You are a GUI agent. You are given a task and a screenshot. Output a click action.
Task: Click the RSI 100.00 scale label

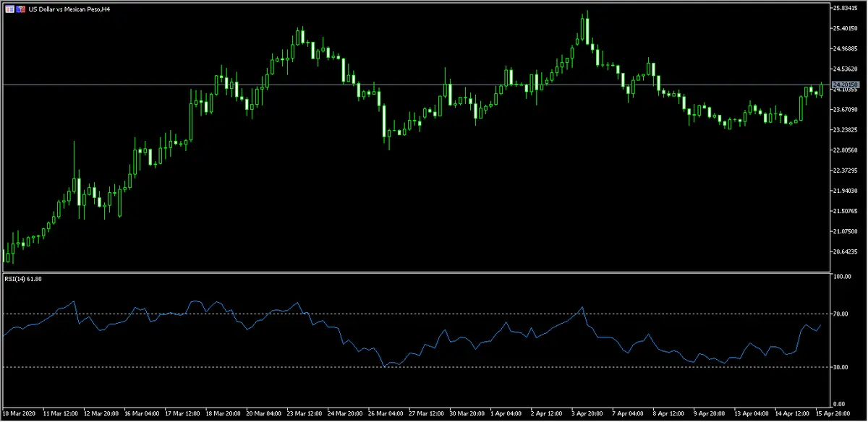click(843, 277)
